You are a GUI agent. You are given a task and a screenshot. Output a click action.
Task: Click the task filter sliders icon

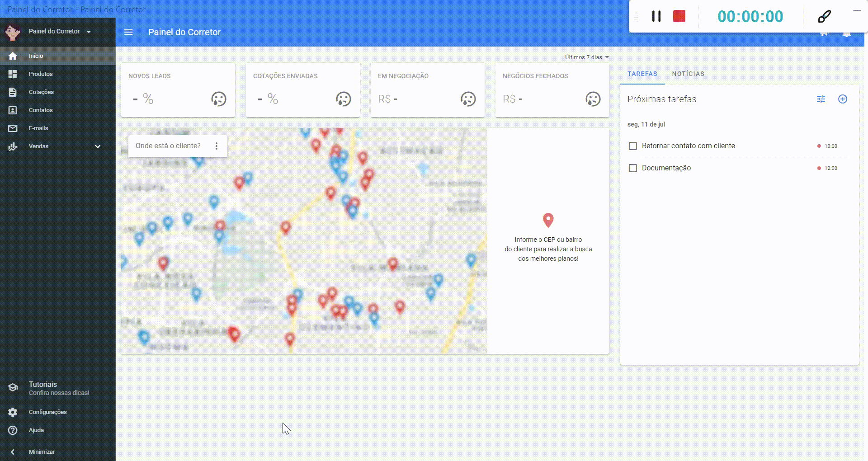pos(821,99)
